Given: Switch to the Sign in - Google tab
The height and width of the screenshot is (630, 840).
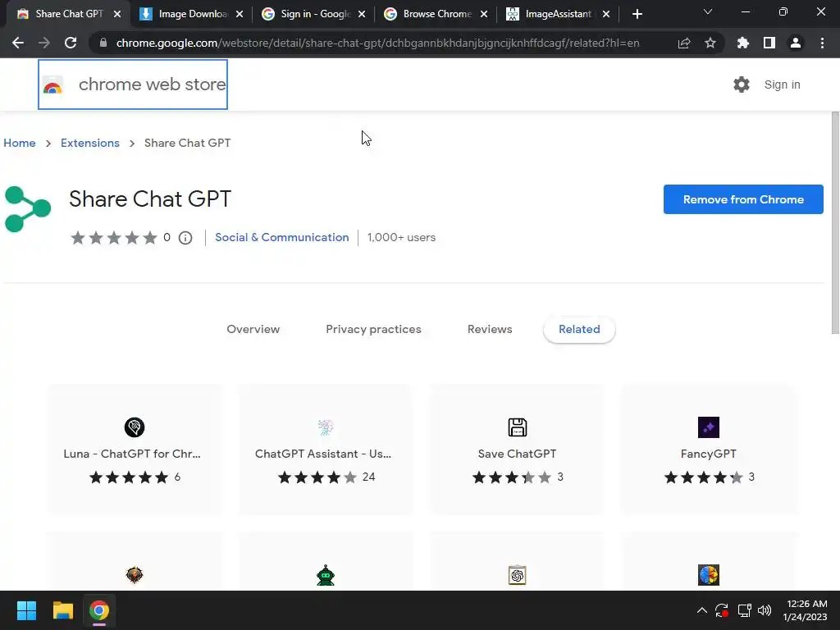Looking at the screenshot, I should [x=308, y=14].
